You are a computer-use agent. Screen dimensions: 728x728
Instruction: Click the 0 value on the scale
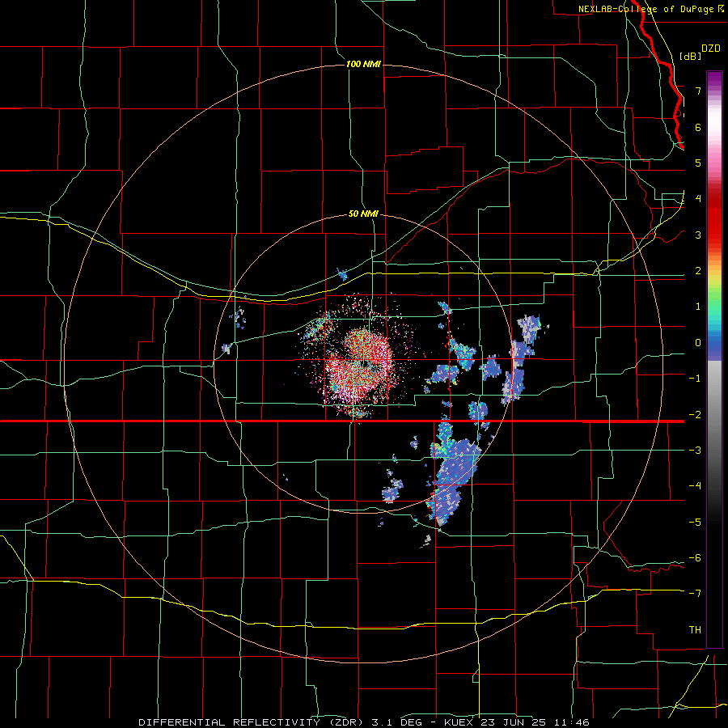[698, 343]
